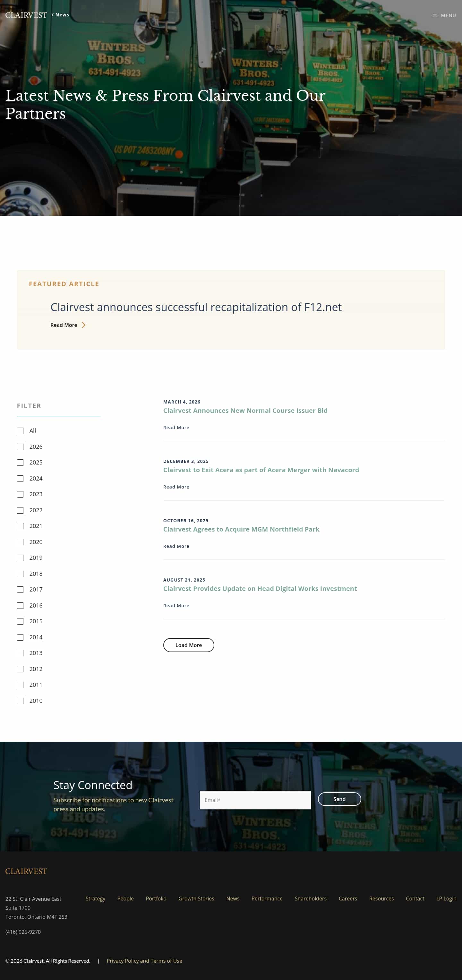The image size is (462, 980).
Task: Select the 2010 year filter
Action: coord(20,700)
